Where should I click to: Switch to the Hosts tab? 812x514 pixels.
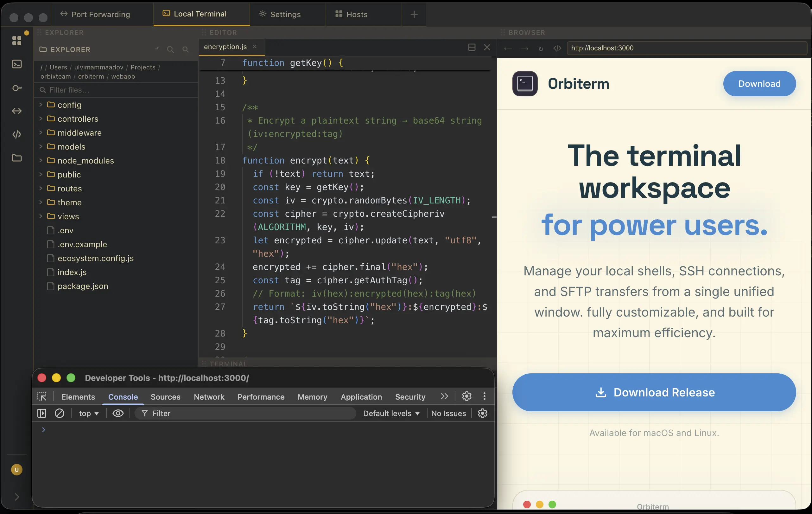[x=364, y=14]
